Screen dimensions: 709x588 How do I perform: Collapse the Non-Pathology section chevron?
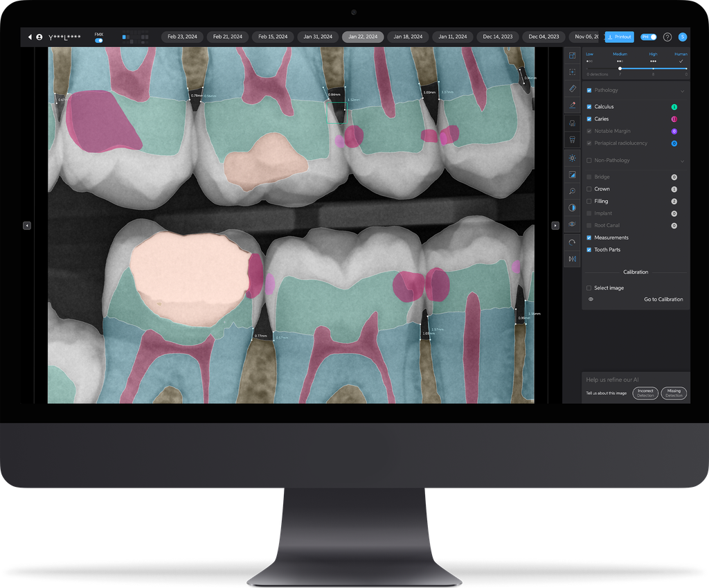(682, 161)
